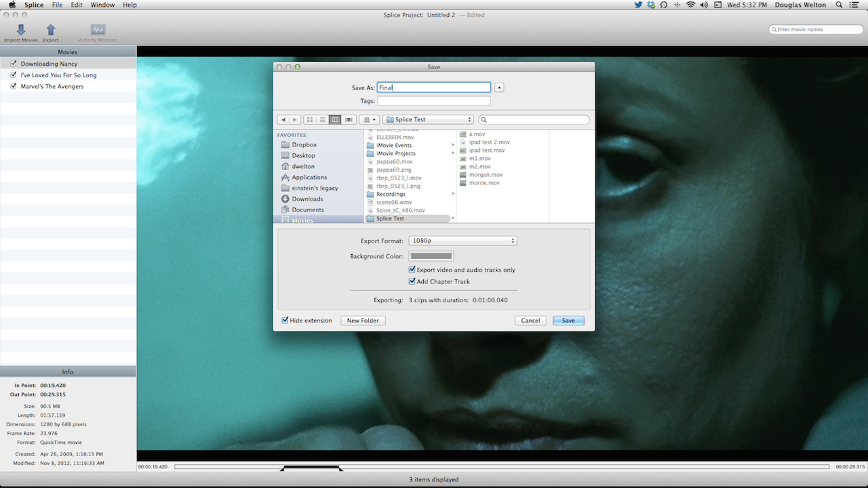Open Douglas Welton user menu
The width and height of the screenshot is (868, 488).
(801, 5)
